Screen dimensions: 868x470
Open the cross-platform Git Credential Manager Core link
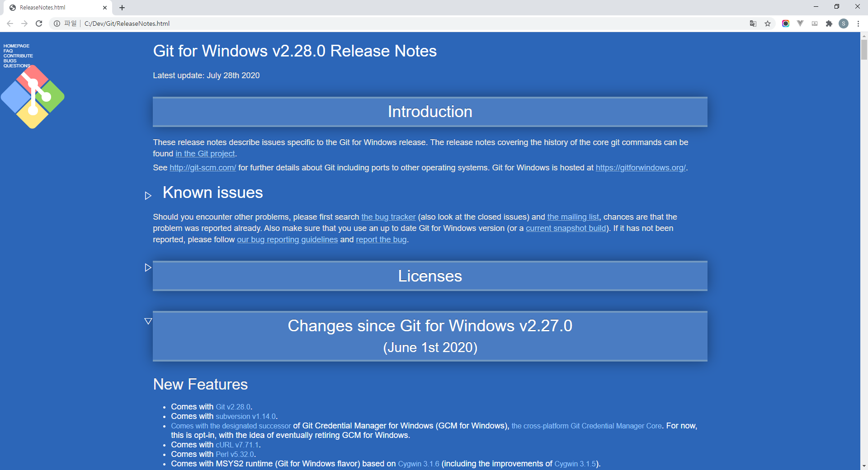[586, 426]
